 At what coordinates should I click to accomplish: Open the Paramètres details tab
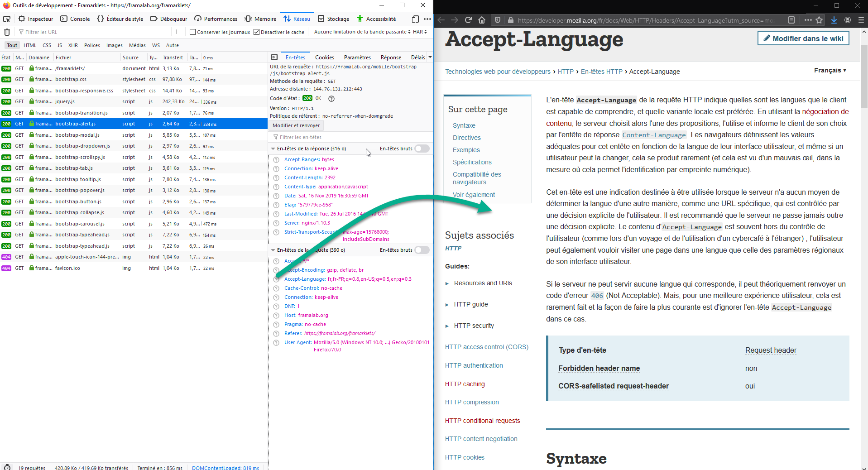tap(357, 58)
